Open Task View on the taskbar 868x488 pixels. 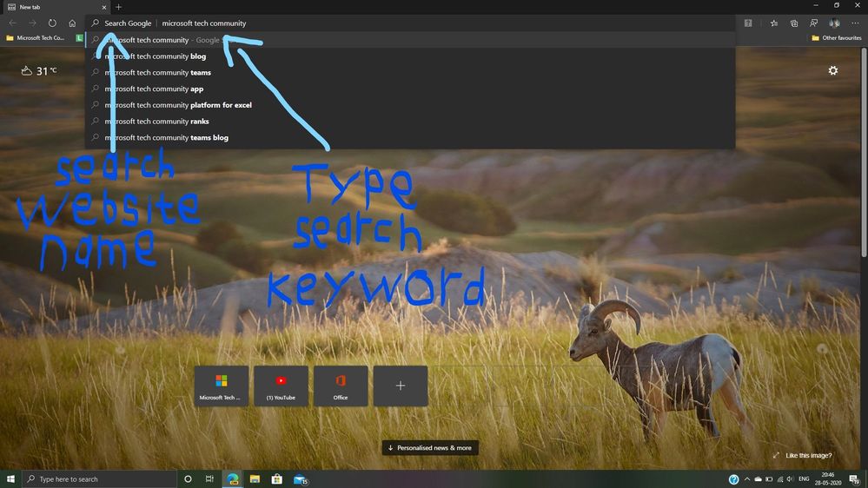(x=209, y=478)
